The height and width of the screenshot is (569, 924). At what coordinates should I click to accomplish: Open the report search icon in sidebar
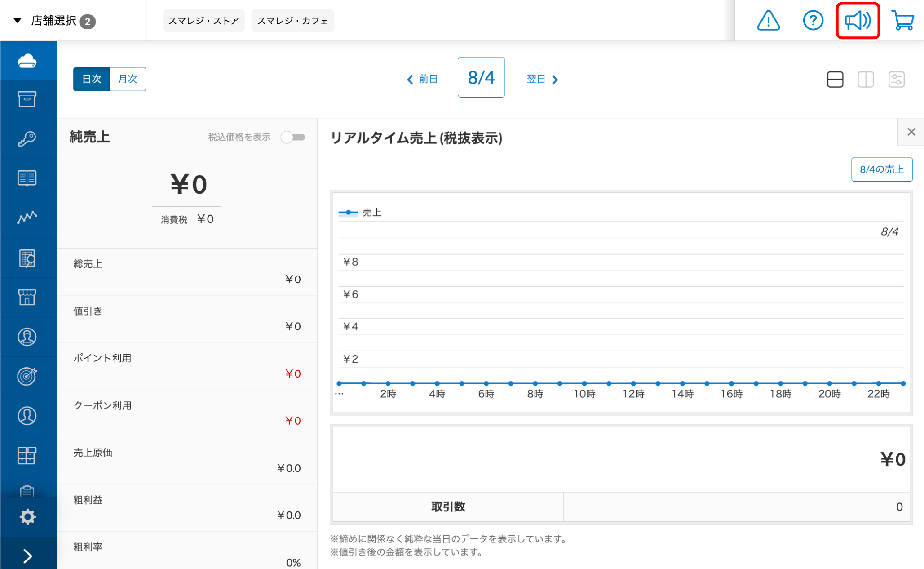[27, 258]
